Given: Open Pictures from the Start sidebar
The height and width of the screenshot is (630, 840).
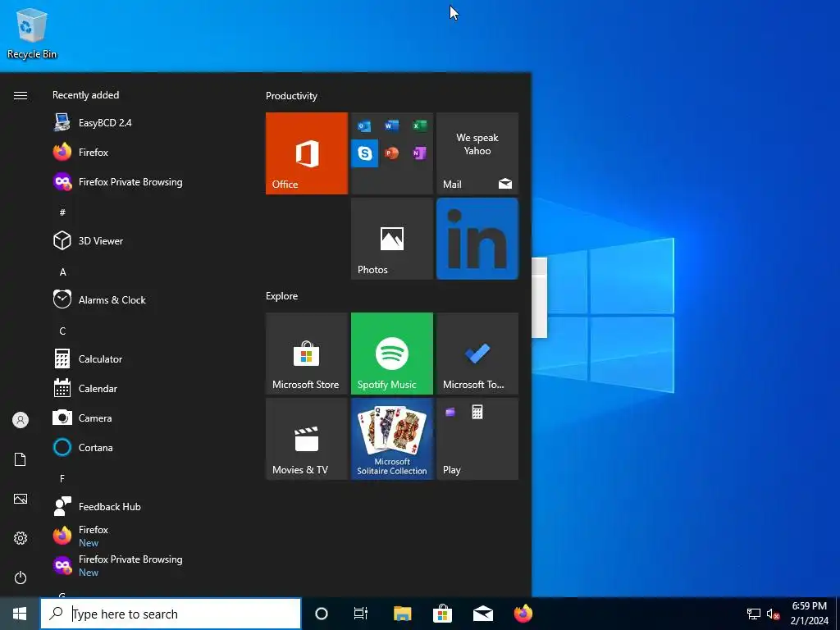Looking at the screenshot, I should click(x=21, y=499).
